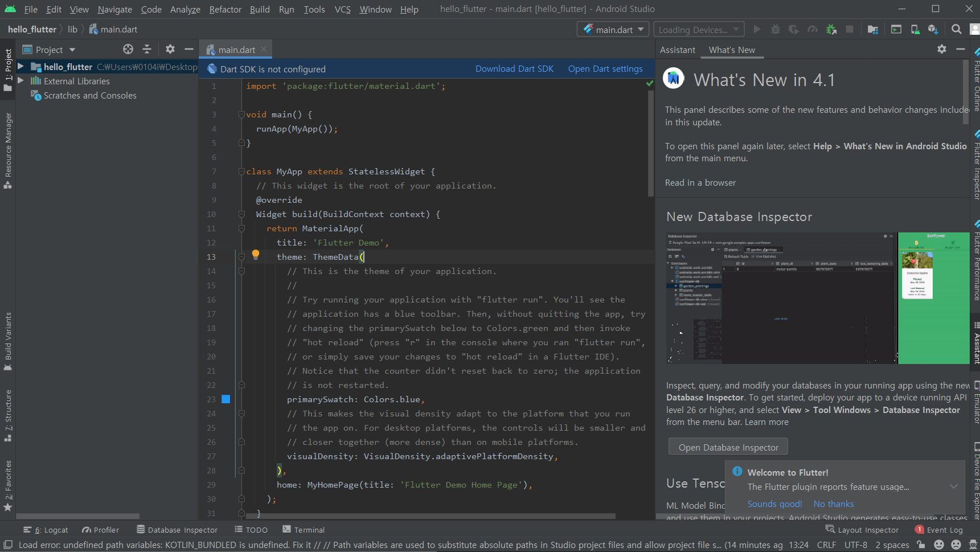Toggle read-only lock icon in status bar
Image resolution: width=980 pixels, height=552 pixels.
(921, 545)
